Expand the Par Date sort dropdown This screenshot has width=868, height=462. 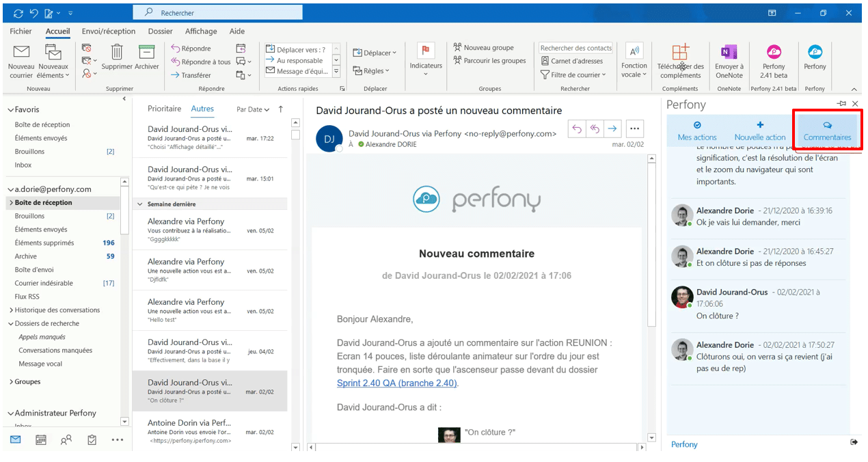252,109
